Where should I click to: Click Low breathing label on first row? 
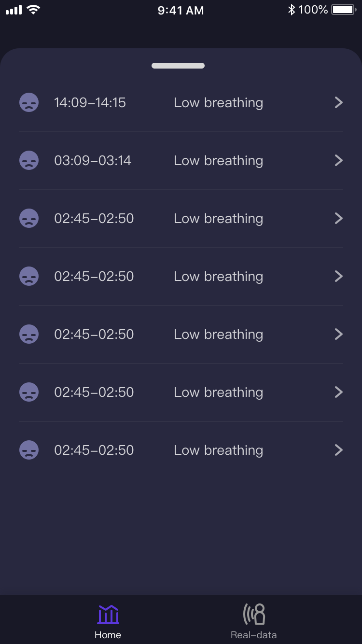(x=218, y=102)
